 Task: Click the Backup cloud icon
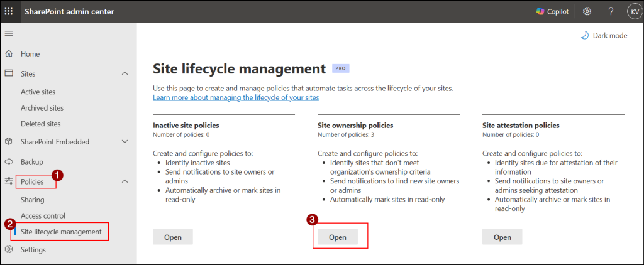[9, 161]
